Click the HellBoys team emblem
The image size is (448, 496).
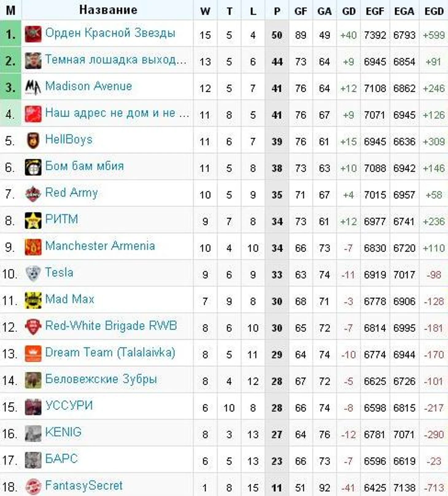coord(33,141)
